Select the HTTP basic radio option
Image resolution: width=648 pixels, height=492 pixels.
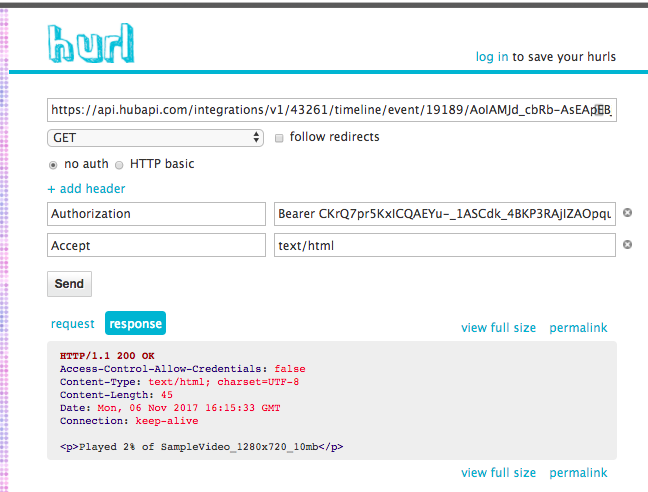tap(119, 165)
